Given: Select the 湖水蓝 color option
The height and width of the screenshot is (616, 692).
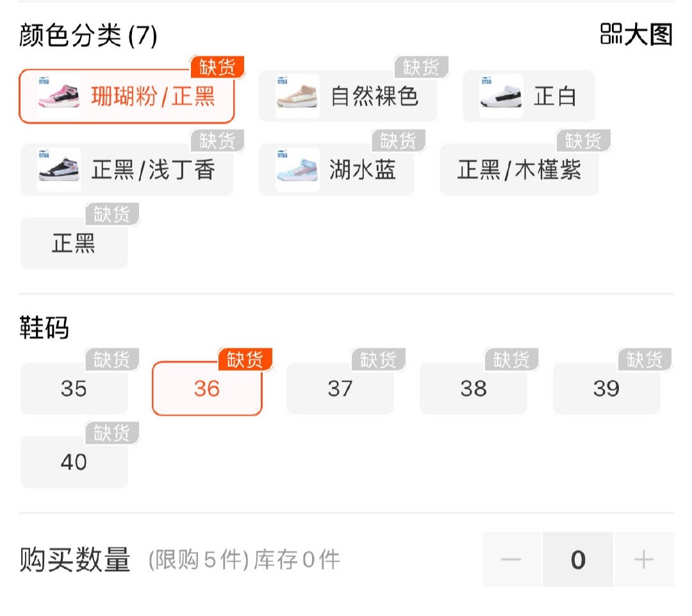Looking at the screenshot, I should point(365,170).
